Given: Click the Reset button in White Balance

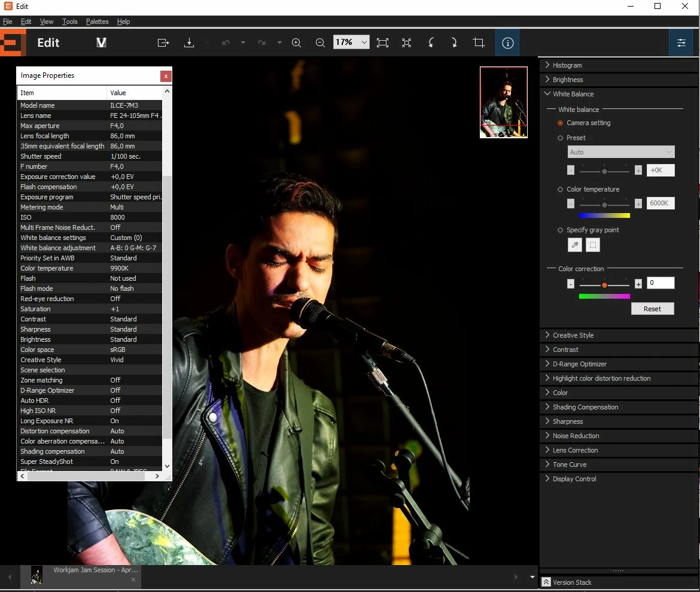Looking at the screenshot, I should pyautogui.click(x=652, y=309).
